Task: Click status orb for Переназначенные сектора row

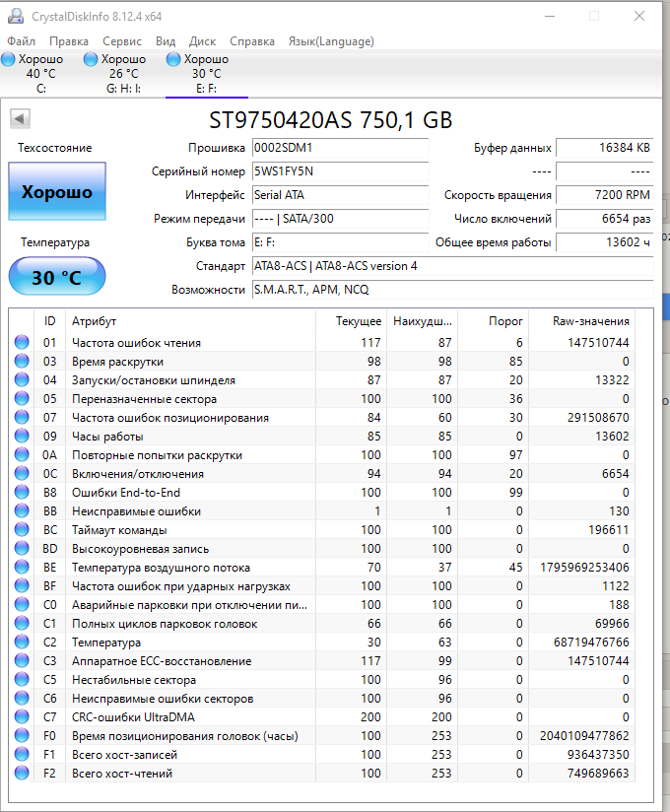Action: tap(22, 398)
